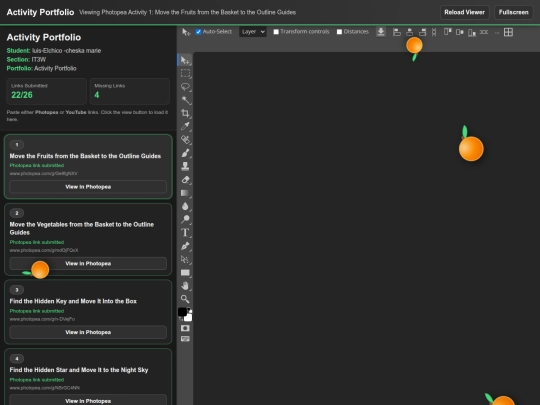This screenshot has height=405, width=540.
Task: Select the Zoom magnifier tool
Action: tap(185, 299)
